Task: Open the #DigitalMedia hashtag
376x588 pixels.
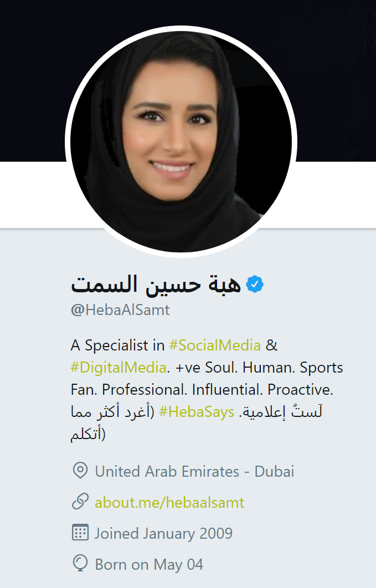Action: [x=119, y=368]
